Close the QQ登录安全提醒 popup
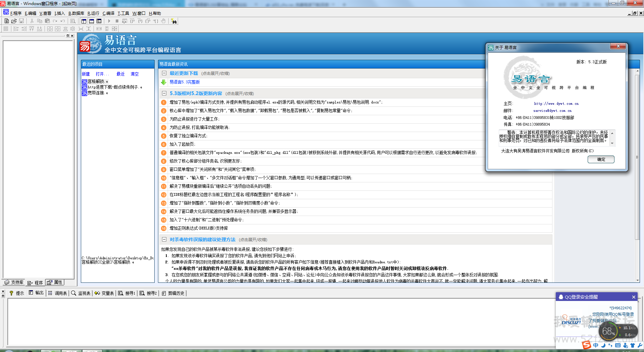This screenshot has height=352, width=644. [x=634, y=297]
